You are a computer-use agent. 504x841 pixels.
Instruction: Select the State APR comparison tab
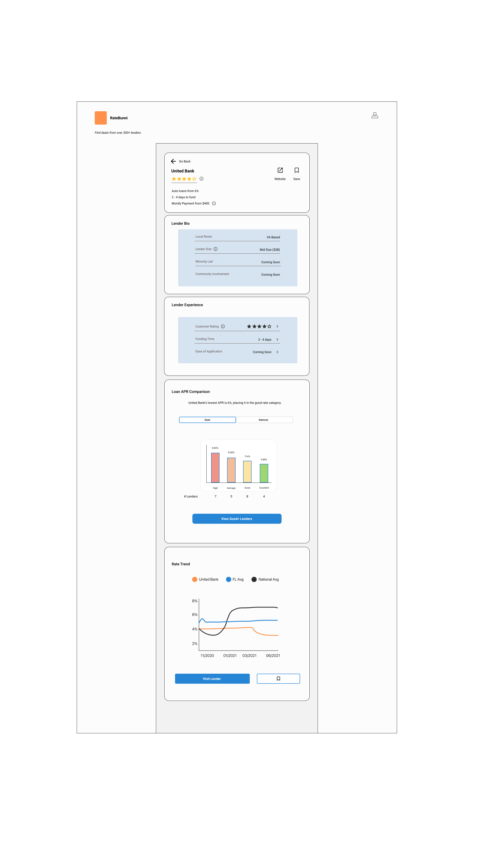click(x=207, y=419)
